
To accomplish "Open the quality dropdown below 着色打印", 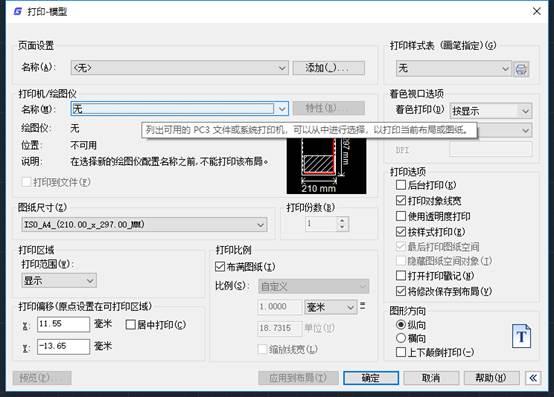I will point(504,130).
